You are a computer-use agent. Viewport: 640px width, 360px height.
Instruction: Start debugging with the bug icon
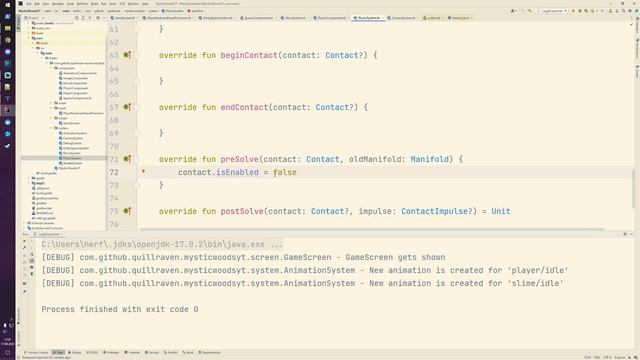click(580, 11)
